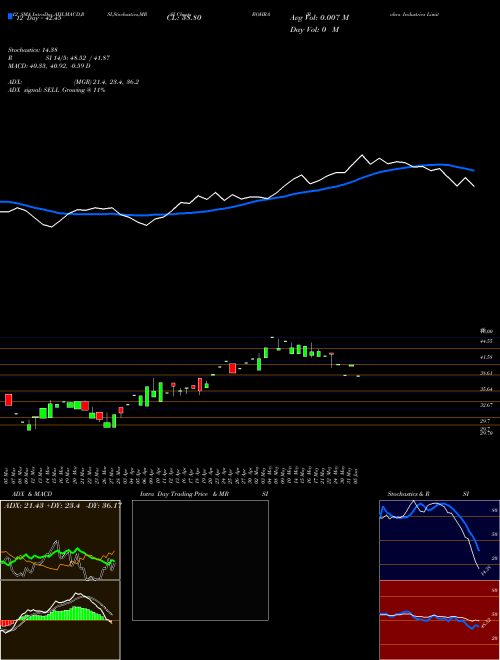Click the 'Intra Day Trading Price & MR SI' title
The height and width of the screenshot is (660, 500).
[204, 494]
